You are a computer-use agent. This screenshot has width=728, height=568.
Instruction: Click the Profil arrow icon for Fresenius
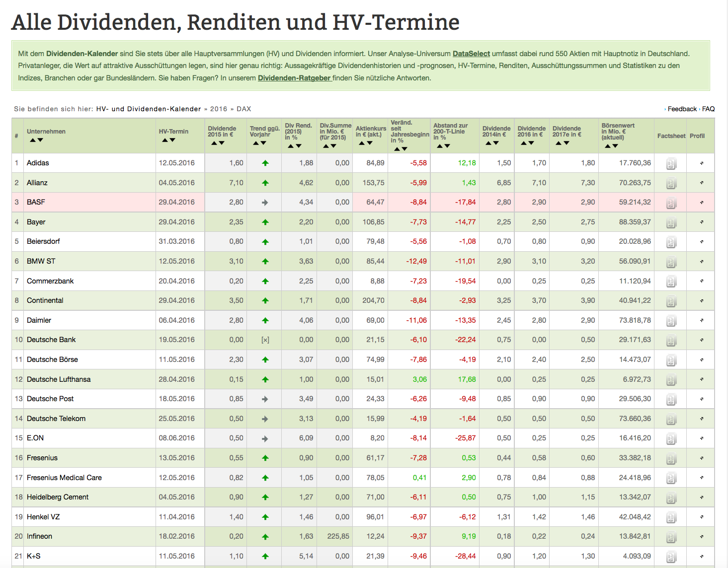click(702, 458)
